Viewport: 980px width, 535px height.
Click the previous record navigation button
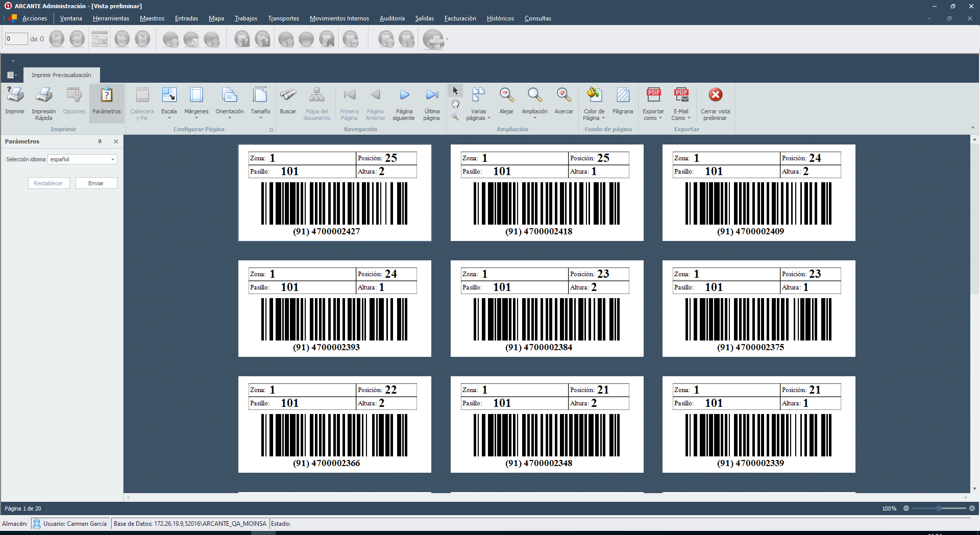pyautogui.click(x=77, y=39)
